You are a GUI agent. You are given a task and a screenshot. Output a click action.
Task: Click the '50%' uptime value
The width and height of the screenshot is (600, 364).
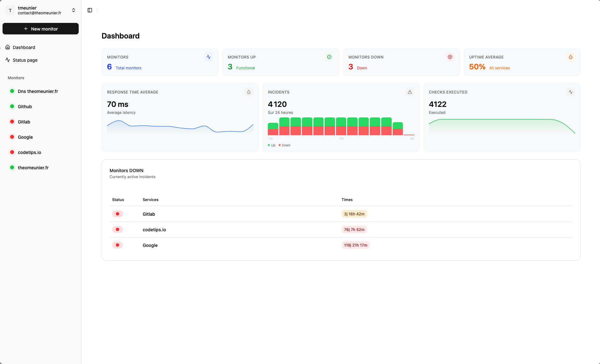click(x=477, y=67)
